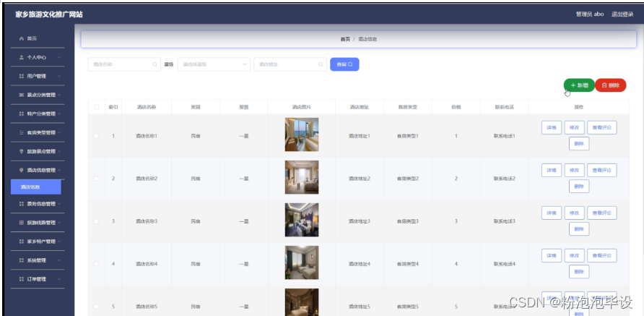Screen dimensions: 644x316
Task: Expand the 用户管理 menu chevron
Action: (x=59, y=76)
